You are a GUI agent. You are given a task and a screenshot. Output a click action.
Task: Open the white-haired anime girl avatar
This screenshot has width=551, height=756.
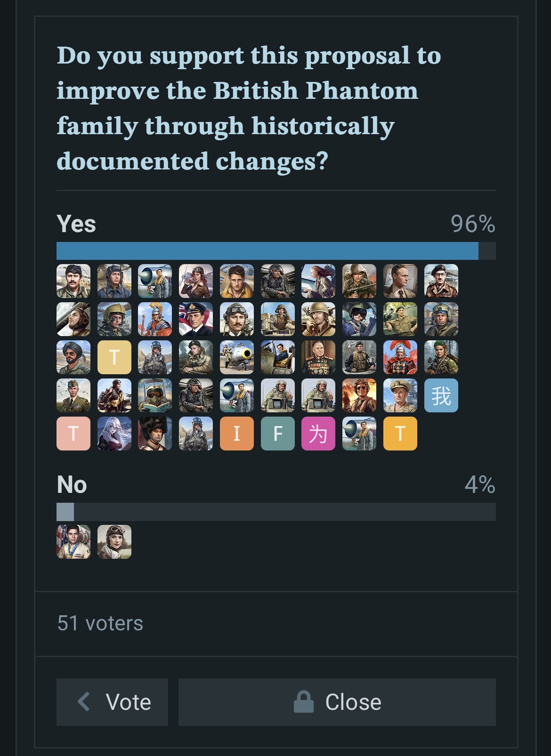[x=114, y=434]
